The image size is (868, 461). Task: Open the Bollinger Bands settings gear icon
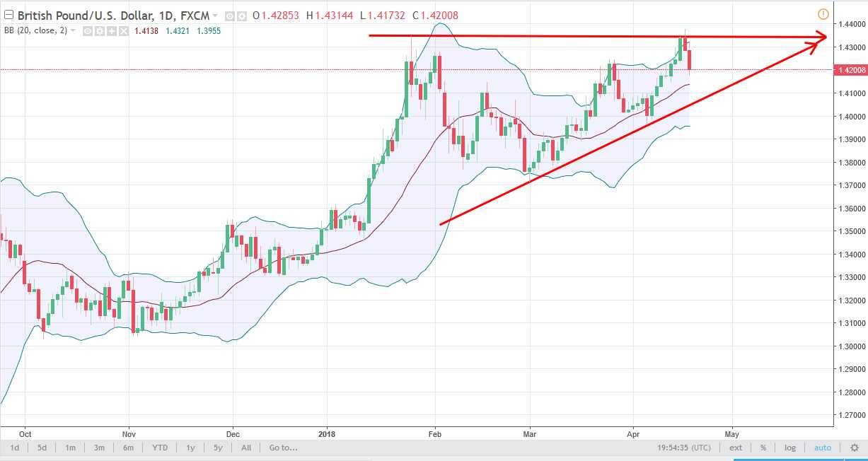[x=100, y=31]
